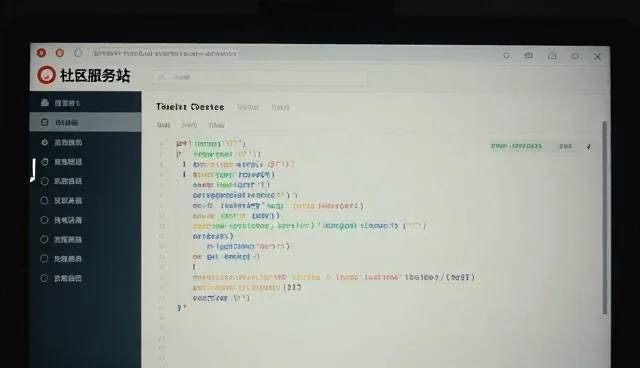The image size is (640, 368).
Task: Close the window with the X icon
Action: (x=597, y=57)
